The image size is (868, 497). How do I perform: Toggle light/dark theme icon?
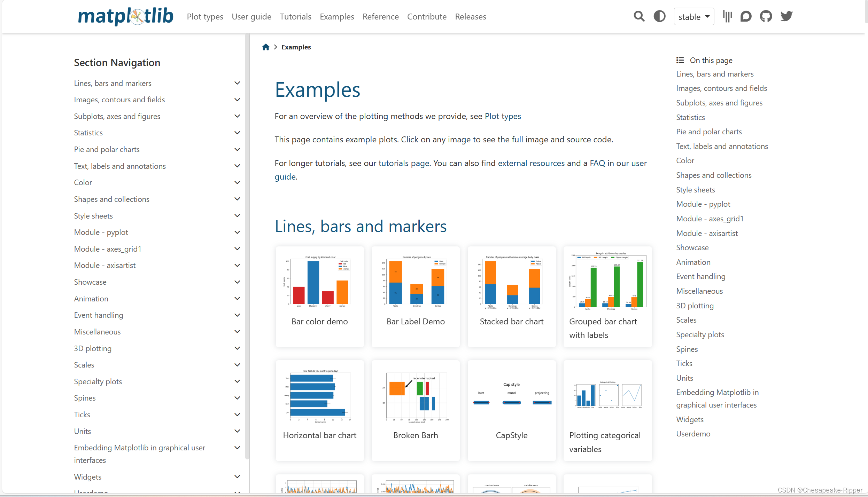659,16
